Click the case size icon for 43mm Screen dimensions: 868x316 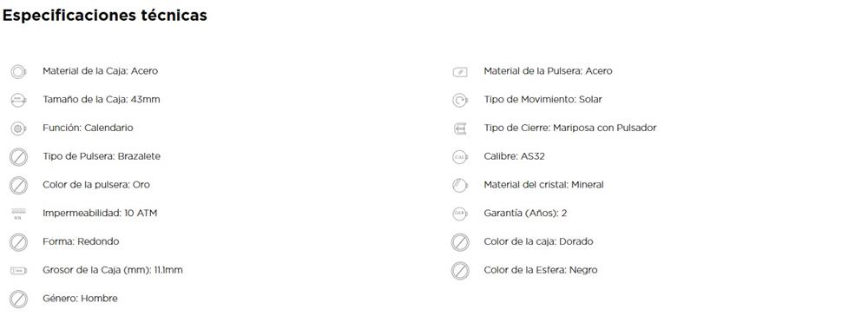click(18, 100)
